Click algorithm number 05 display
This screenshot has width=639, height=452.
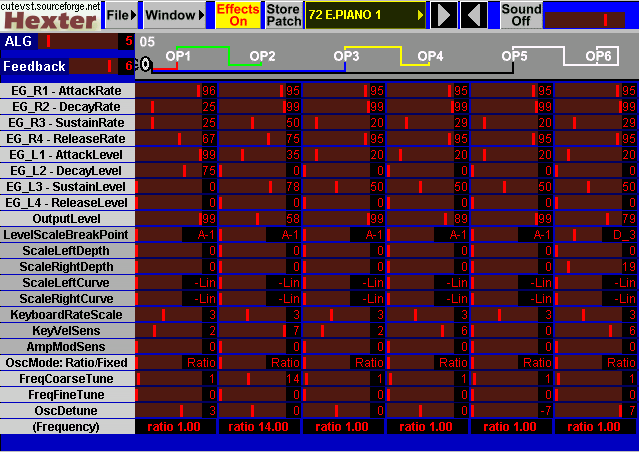click(147, 42)
